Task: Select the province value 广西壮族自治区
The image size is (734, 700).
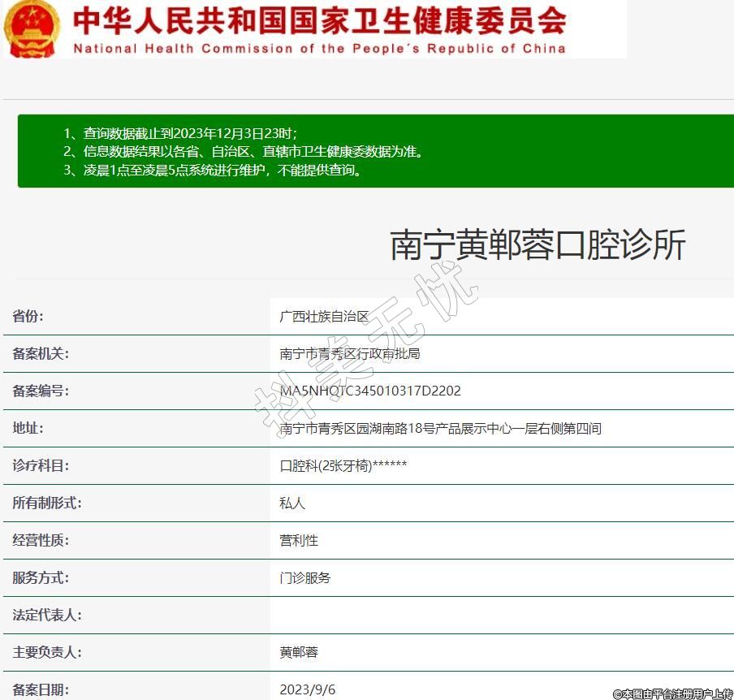Action: pyautogui.click(x=324, y=317)
